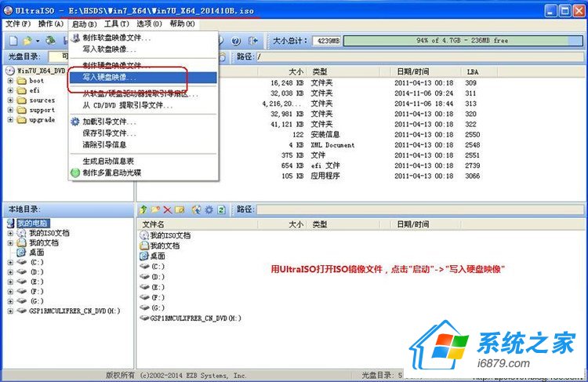Expand the (G:) drive node

click(x=10, y=301)
